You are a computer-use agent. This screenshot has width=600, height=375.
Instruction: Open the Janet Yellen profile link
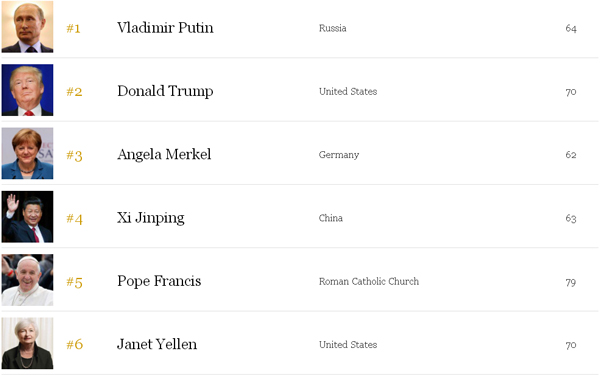(x=157, y=344)
